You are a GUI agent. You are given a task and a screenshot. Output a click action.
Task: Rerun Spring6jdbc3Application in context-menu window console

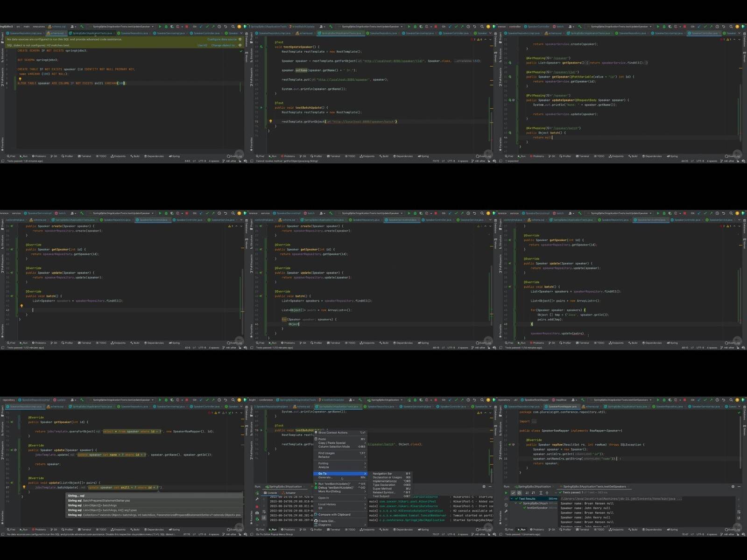click(x=257, y=493)
